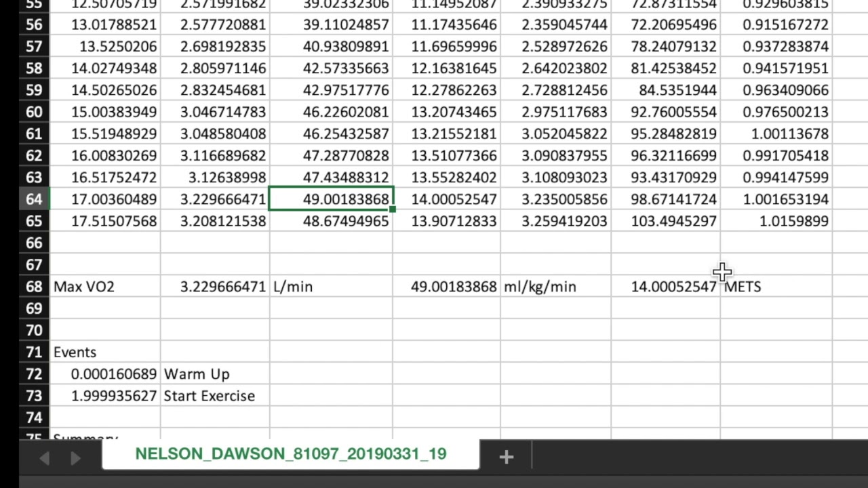
Task: Select NELSON_DAWSON_81097_20190331_19 sheet tab
Action: pyautogui.click(x=291, y=454)
